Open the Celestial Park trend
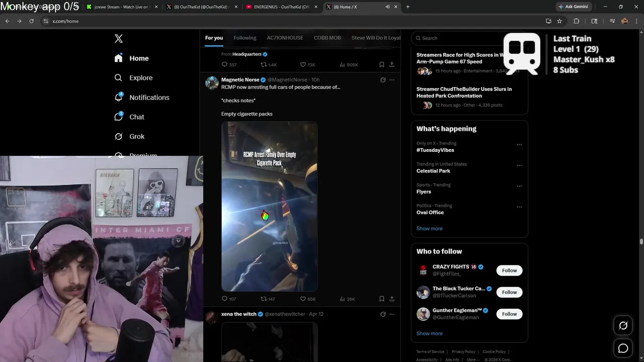Image resolution: width=644 pixels, height=362 pixels. (433, 171)
